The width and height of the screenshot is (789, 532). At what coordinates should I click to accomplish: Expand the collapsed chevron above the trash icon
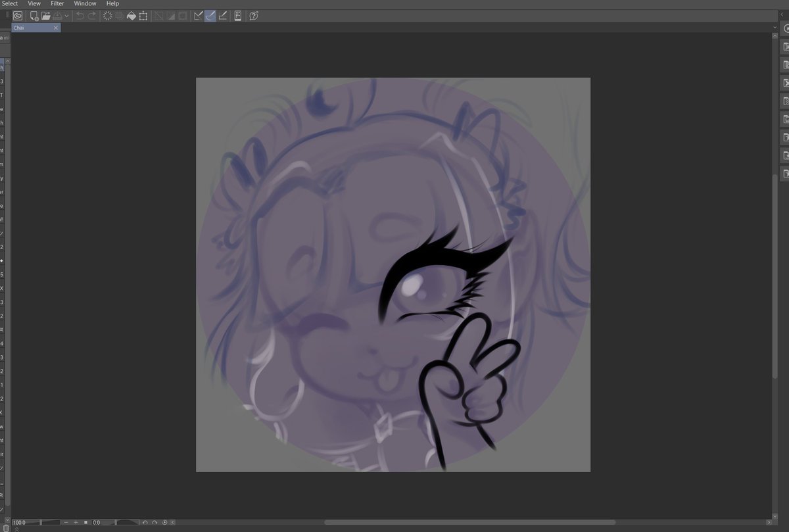click(x=7, y=520)
